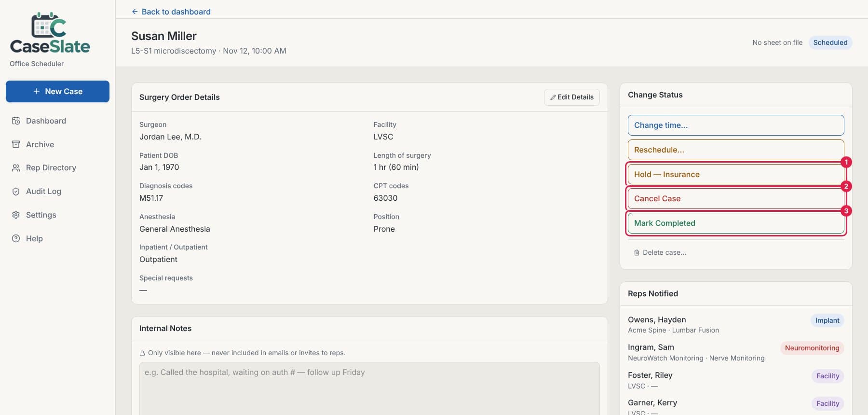
Task: Click the Reschedule... button
Action: (736, 150)
